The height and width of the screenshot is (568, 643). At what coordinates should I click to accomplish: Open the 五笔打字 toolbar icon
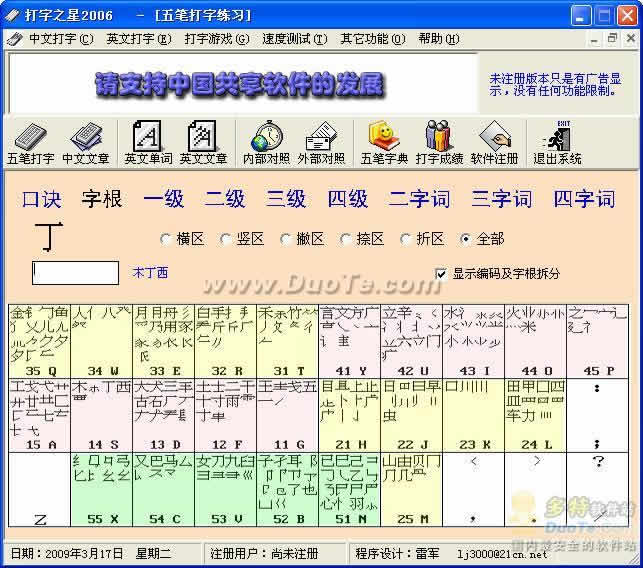coord(31,141)
